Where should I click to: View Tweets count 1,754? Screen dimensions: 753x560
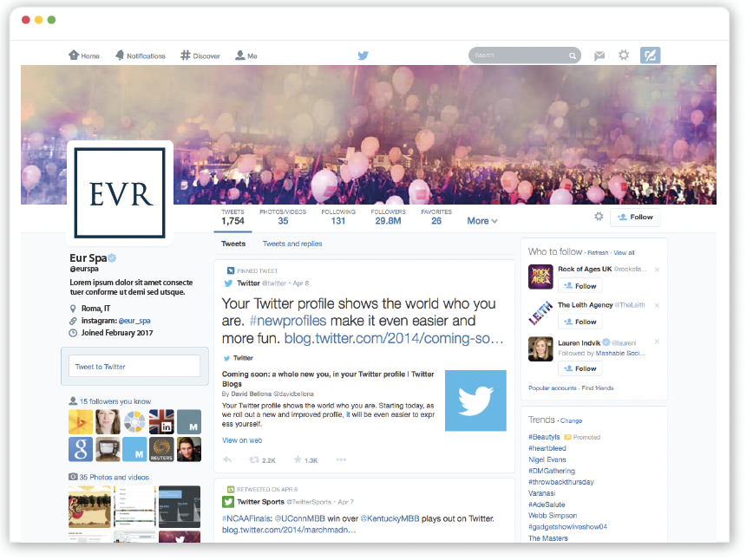click(232, 218)
